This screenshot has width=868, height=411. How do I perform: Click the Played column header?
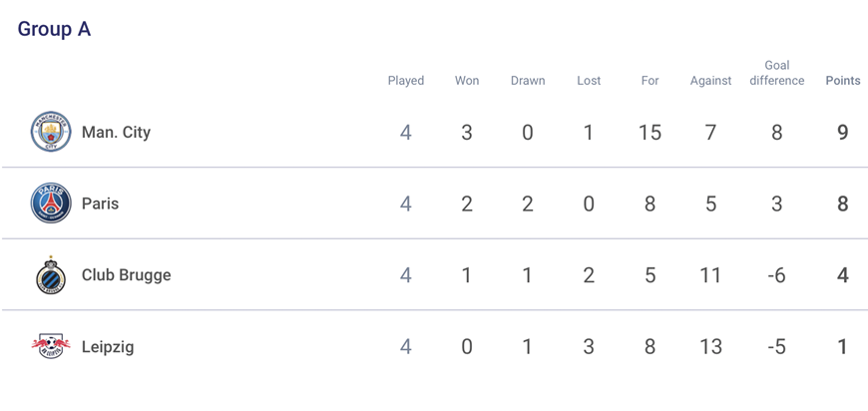pyautogui.click(x=406, y=81)
